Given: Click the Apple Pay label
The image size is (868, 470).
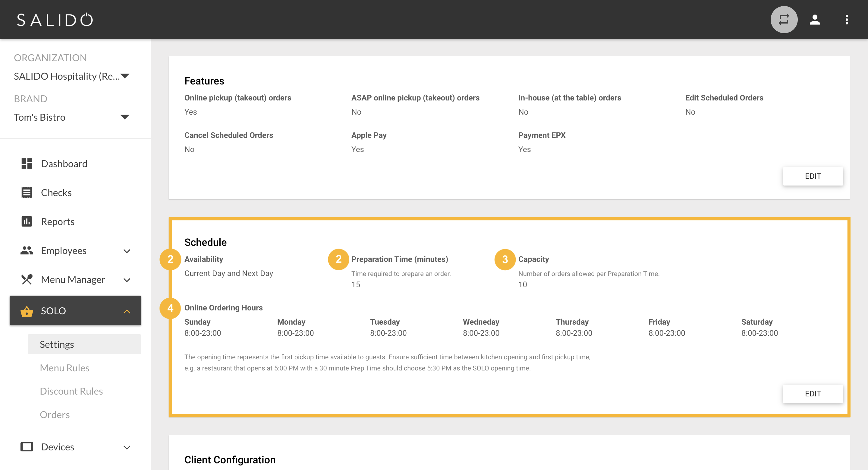Looking at the screenshot, I should click(x=369, y=135).
